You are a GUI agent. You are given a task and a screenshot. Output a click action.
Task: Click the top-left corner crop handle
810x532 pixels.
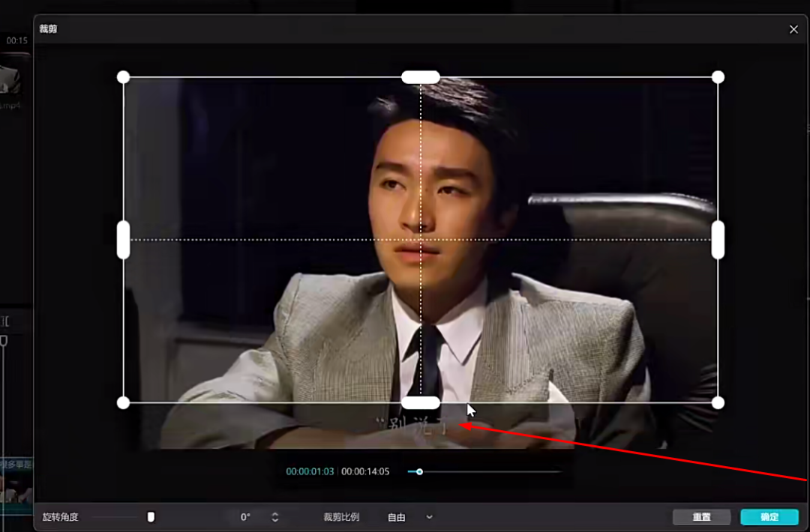(124, 77)
